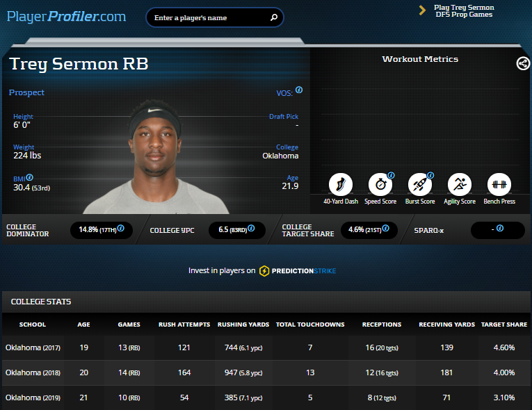The image size is (532, 410).
Task: Go to PlayerProfiler.com home logo
Action: tap(67, 16)
